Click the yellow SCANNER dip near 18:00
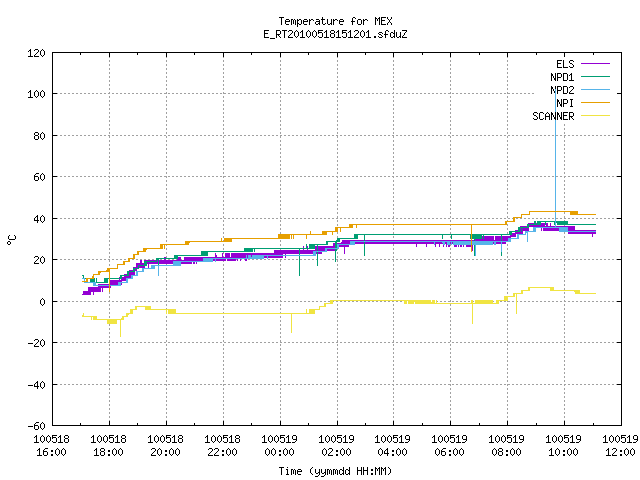This screenshot has width=640, height=480. click(x=120, y=328)
